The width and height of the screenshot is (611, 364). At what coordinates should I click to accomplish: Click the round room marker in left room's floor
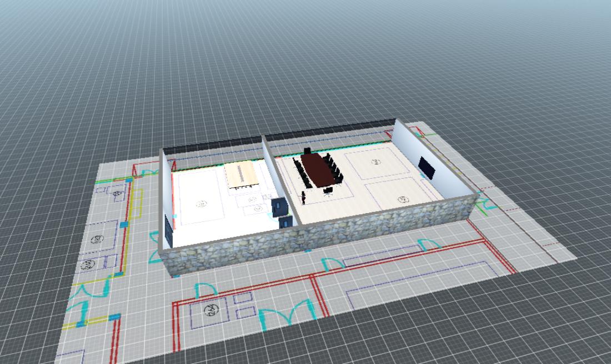click(x=201, y=204)
